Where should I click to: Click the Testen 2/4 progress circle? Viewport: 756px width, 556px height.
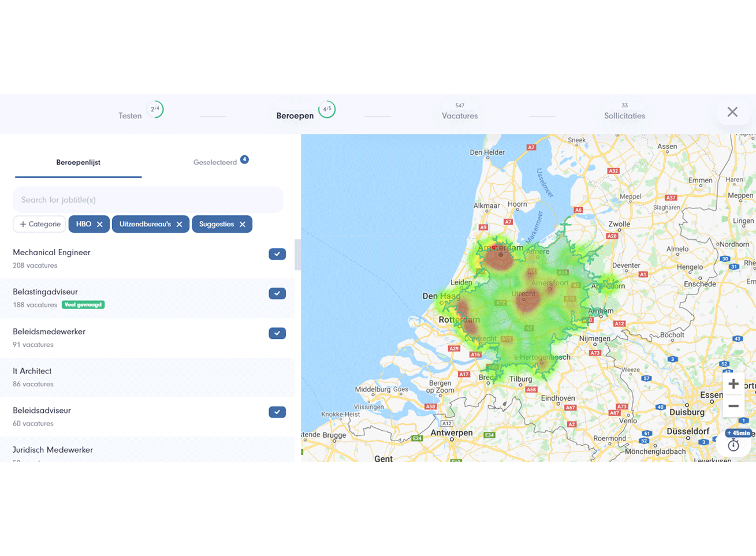coord(155,109)
